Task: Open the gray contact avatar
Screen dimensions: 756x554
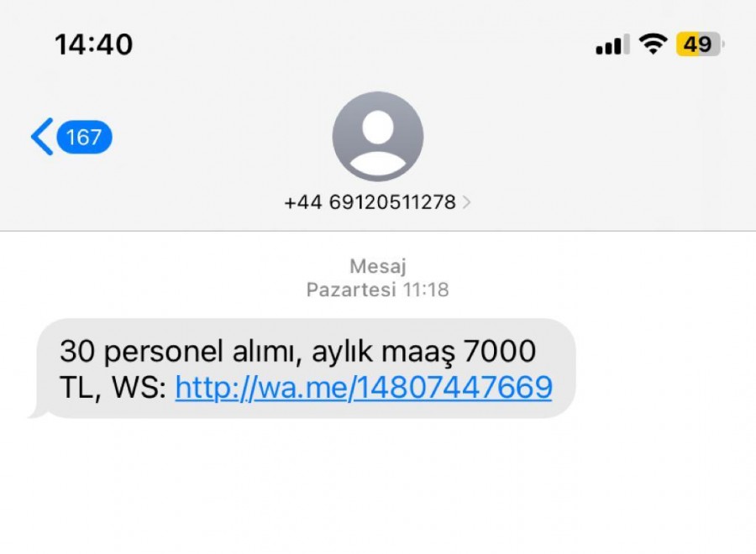Action: click(377, 136)
